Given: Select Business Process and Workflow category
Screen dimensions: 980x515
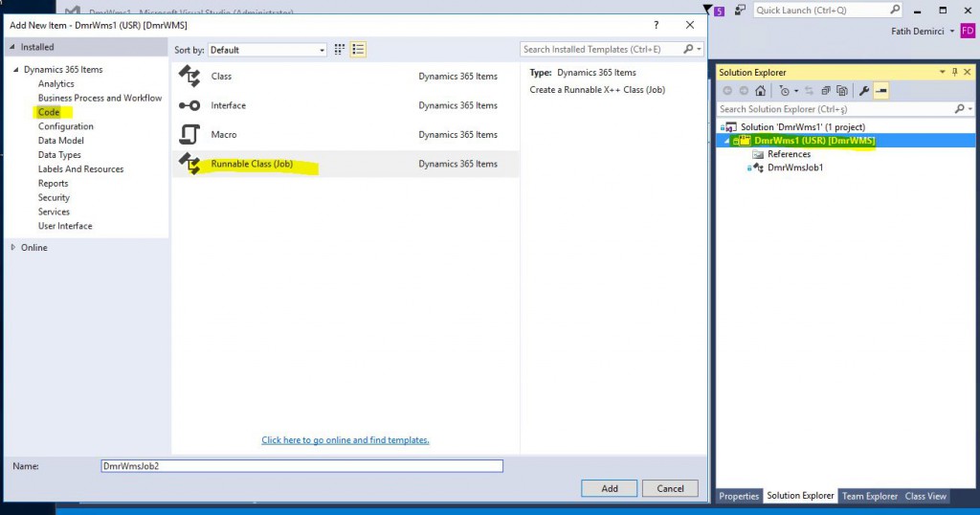Looking at the screenshot, I should [100, 99].
